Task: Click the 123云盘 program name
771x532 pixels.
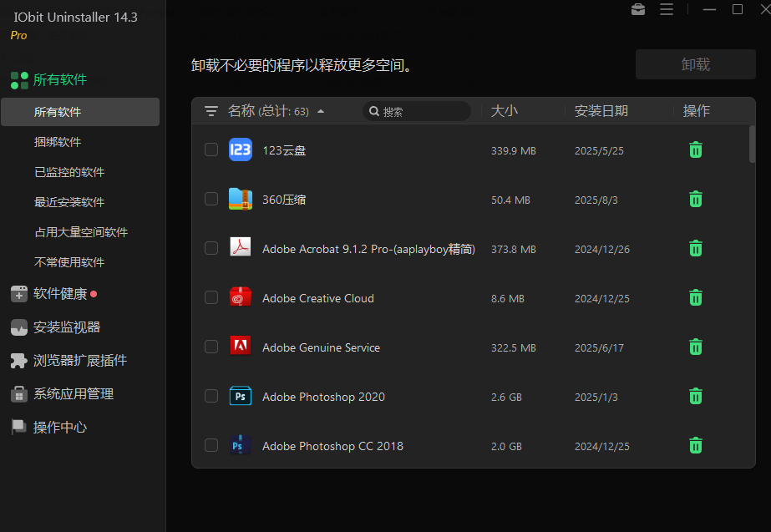Action: coord(284,150)
